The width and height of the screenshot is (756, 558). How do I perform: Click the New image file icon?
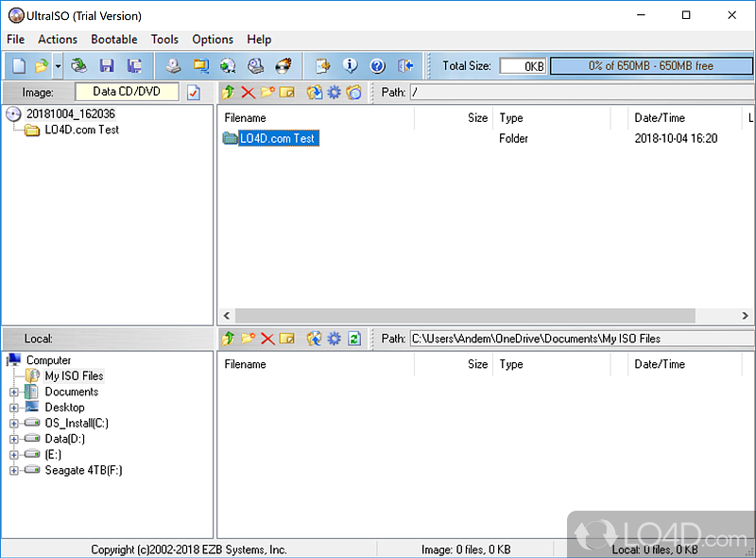click(18, 66)
